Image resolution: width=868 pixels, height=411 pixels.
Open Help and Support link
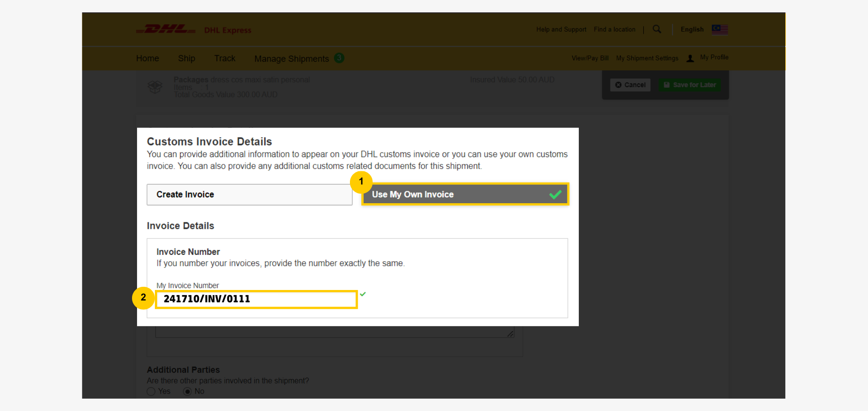point(561,29)
